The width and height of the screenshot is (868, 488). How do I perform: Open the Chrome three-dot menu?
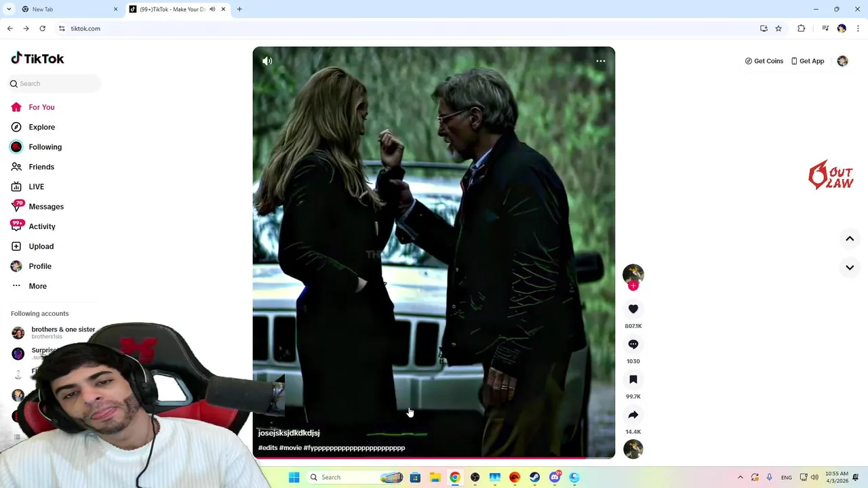pos(858,28)
